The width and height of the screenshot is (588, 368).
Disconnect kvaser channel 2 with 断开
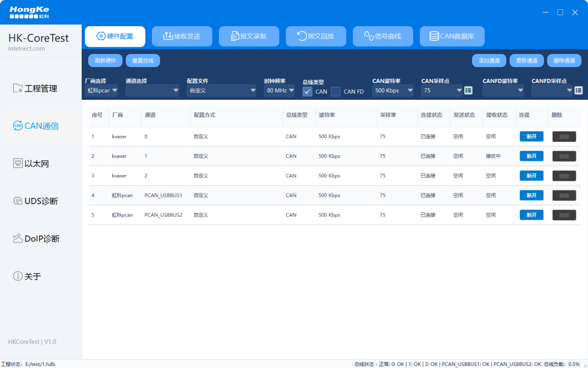tap(531, 176)
